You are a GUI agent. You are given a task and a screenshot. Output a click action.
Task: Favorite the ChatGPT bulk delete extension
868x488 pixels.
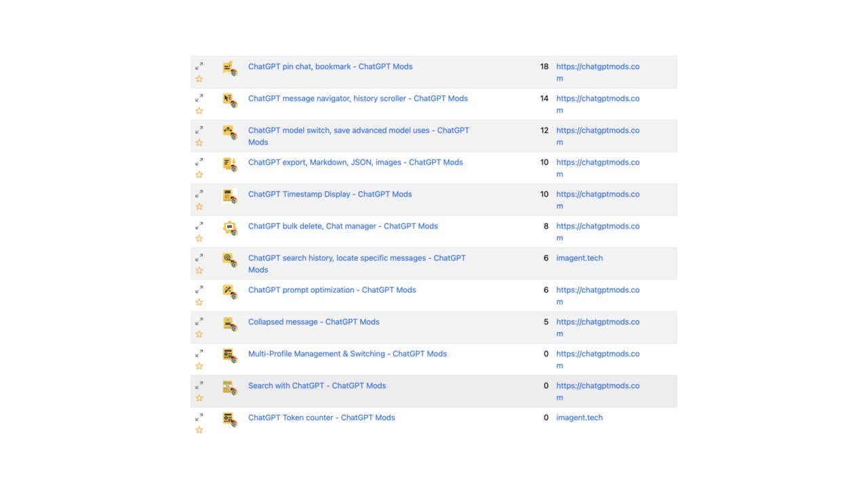tap(199, 238)
